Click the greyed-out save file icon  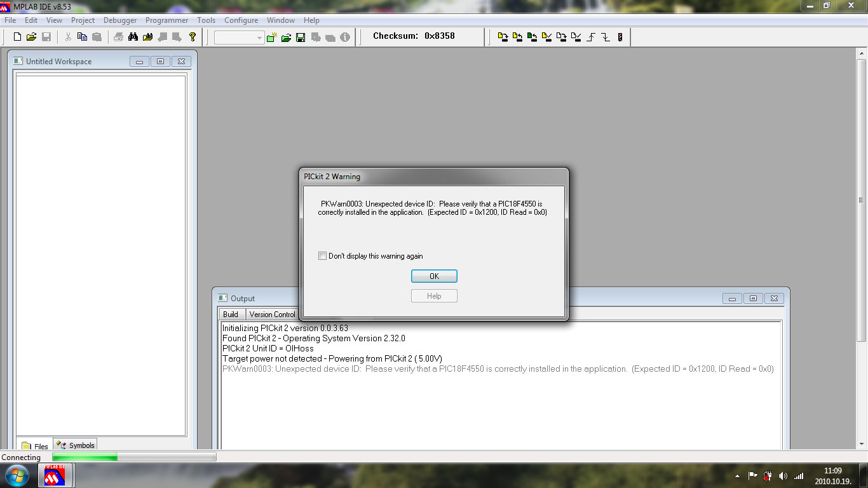(x=46, y=37)
